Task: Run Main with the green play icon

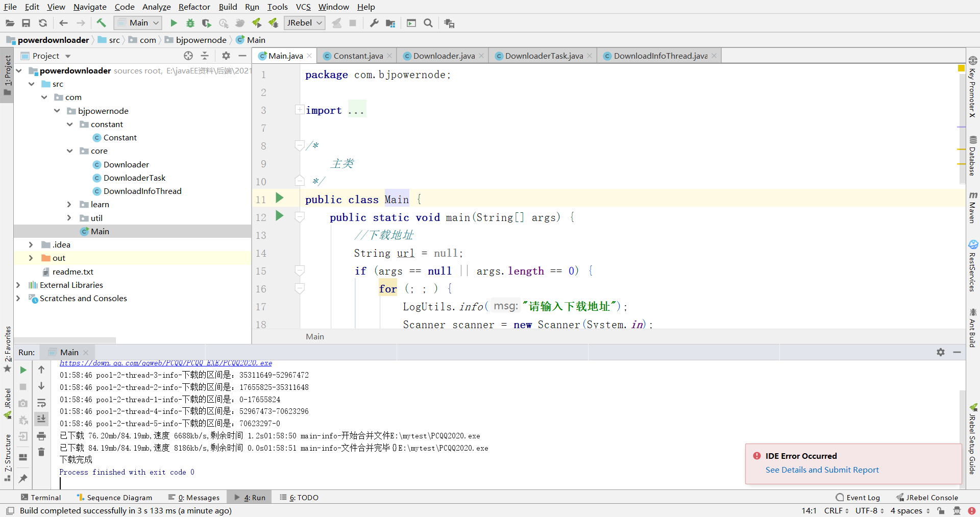Action: coord(174,23)
